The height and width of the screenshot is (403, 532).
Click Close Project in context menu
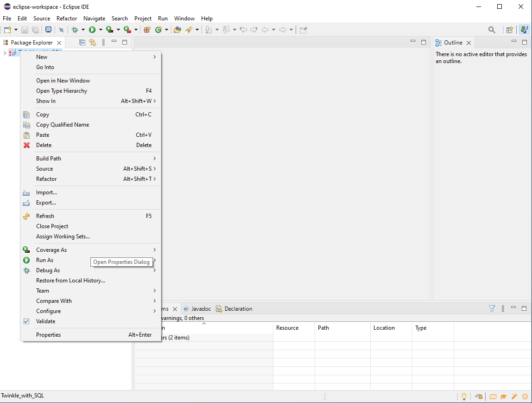coord(90,226)
